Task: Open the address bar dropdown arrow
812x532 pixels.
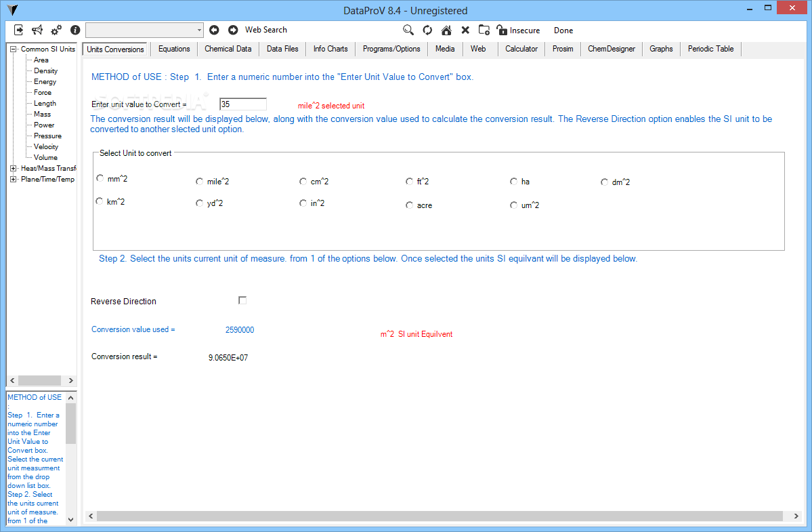Action: tap(199, 30)
